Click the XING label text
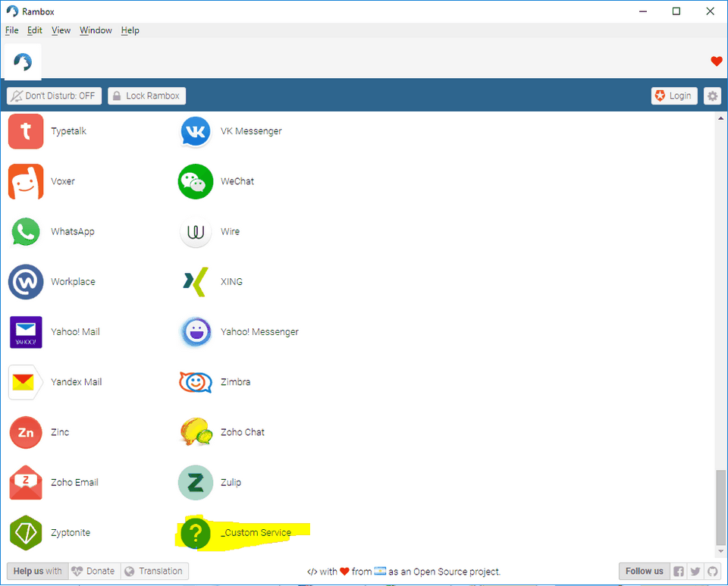Screen dimensions: 728x586 pos(232,282)
